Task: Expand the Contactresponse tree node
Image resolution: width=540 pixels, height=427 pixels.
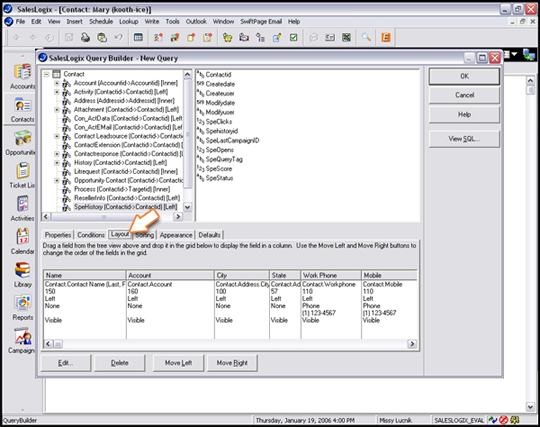Action: [x=57, y=154]
